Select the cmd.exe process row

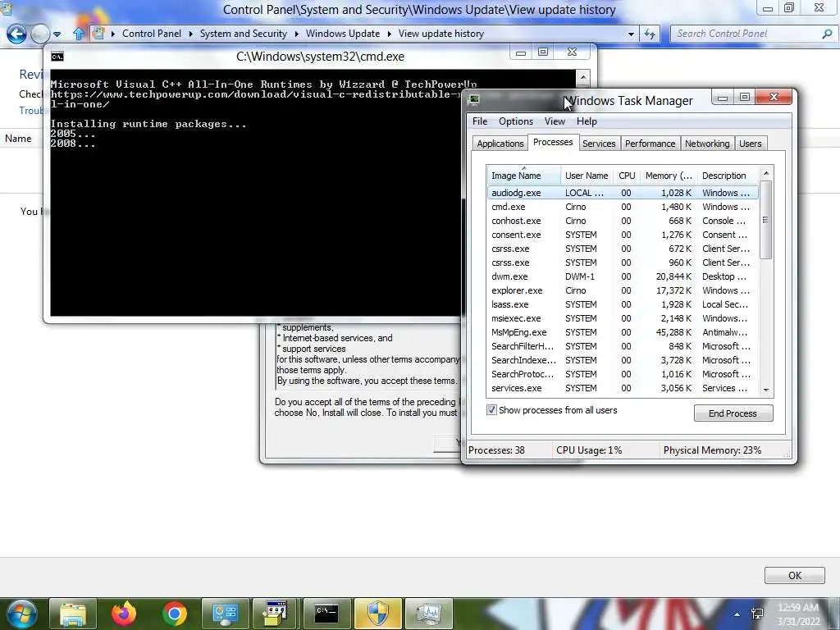(623, 207)
